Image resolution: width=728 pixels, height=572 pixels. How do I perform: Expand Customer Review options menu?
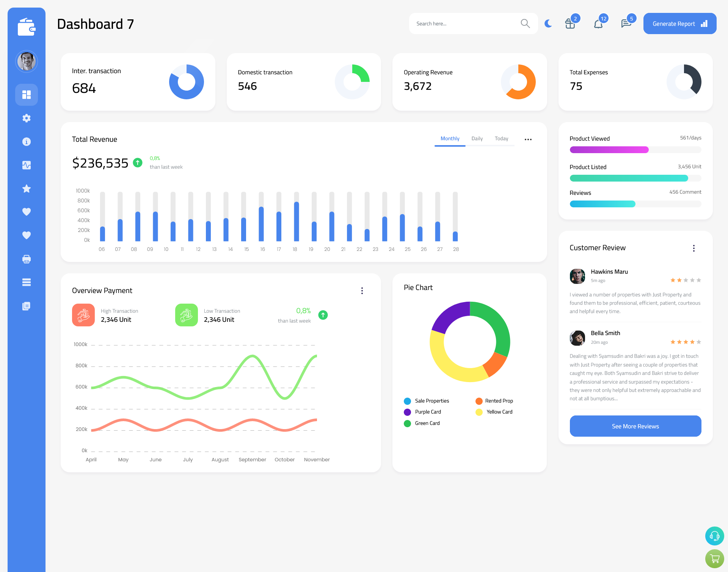[694, 248]
